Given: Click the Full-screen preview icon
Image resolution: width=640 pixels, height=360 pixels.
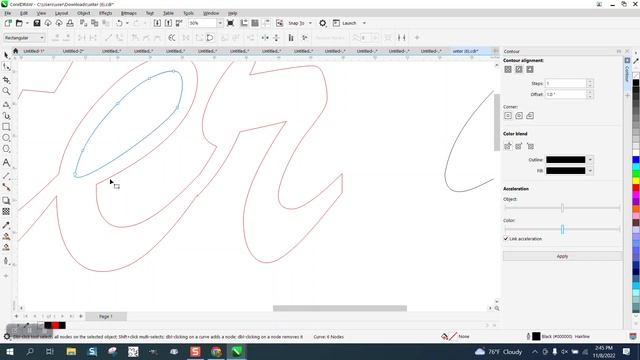Looking at the screenshot, I should click(x=230, y=23).
